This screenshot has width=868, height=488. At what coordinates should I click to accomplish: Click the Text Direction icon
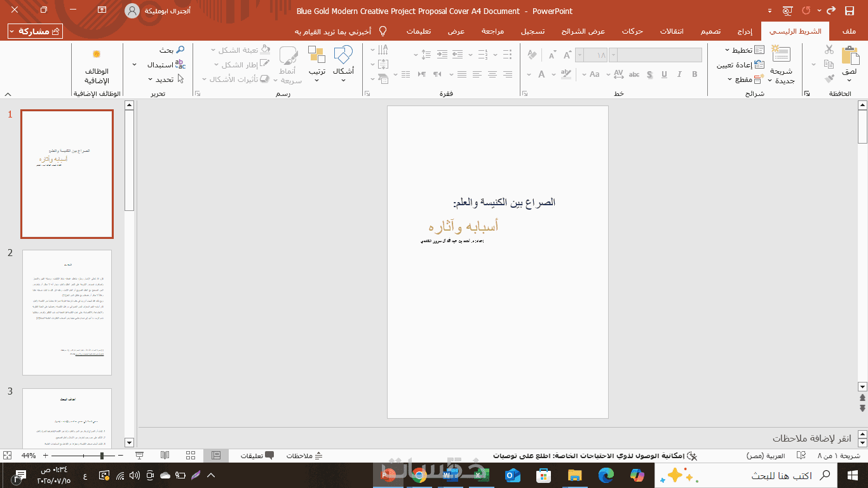pos(383,50)
